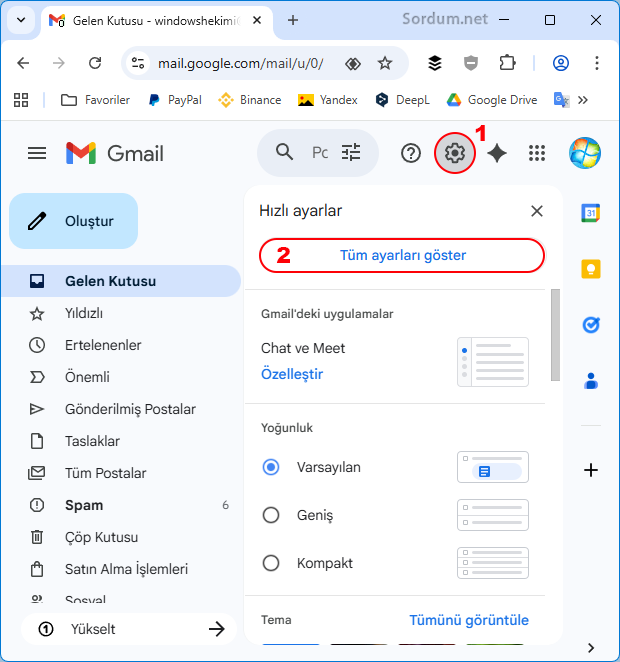Select Varsayılan density radio button
This screenshot has height=662, width=620.
pos(271,467)
